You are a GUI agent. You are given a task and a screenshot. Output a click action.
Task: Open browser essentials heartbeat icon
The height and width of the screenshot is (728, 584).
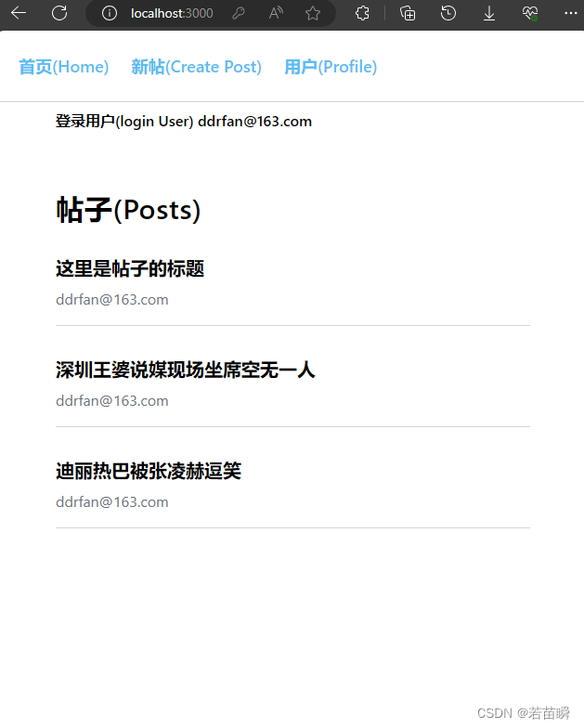coord(530,13)
